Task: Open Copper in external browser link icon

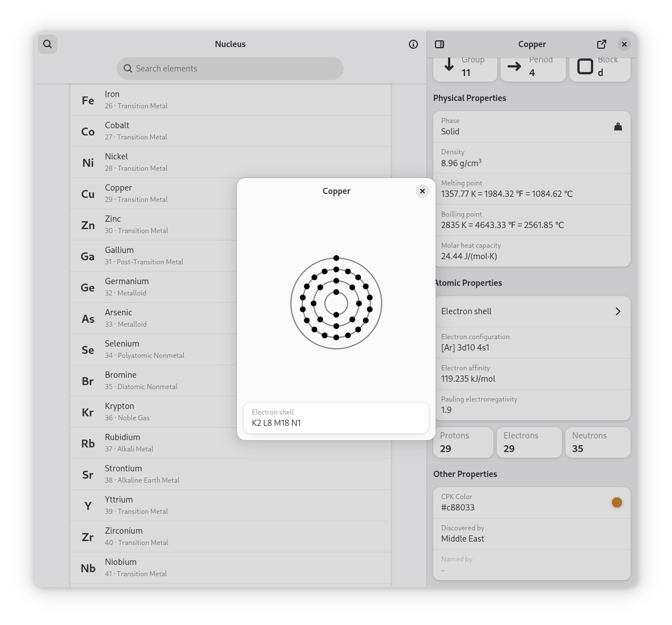Action: [602, 44]
